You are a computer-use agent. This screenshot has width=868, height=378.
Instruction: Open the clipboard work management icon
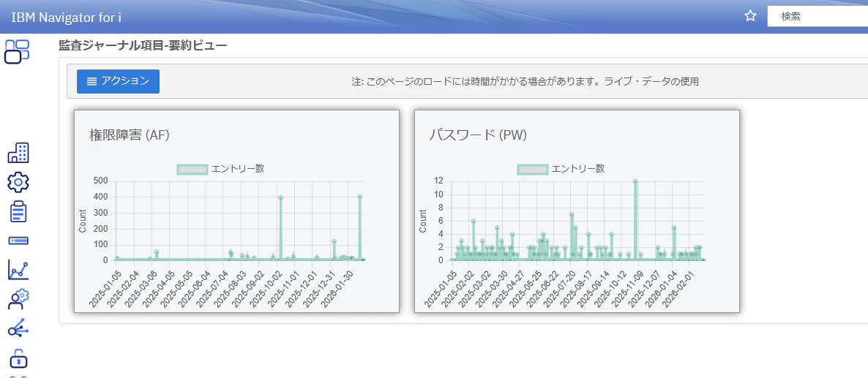(x=18, y=211)
